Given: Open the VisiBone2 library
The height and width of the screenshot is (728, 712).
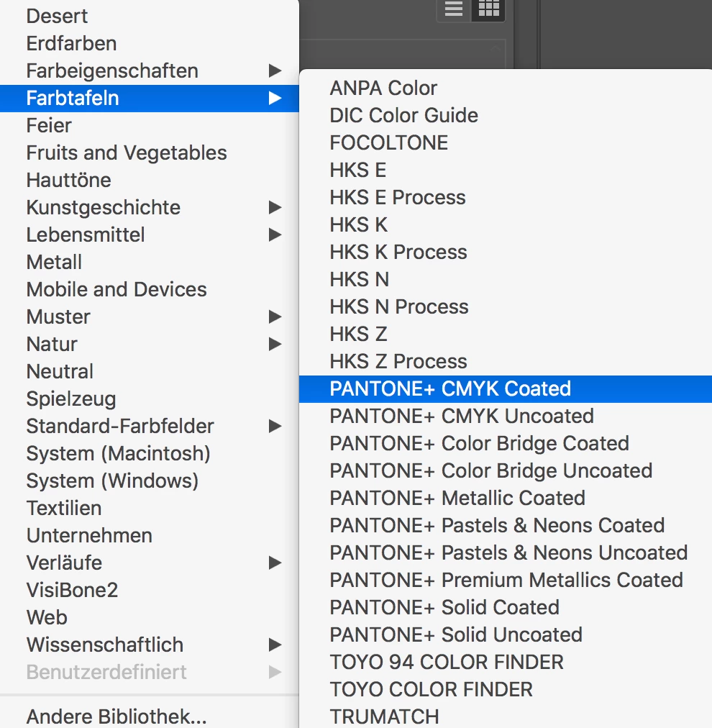Looking at the screenshot, I should [150, 591].
